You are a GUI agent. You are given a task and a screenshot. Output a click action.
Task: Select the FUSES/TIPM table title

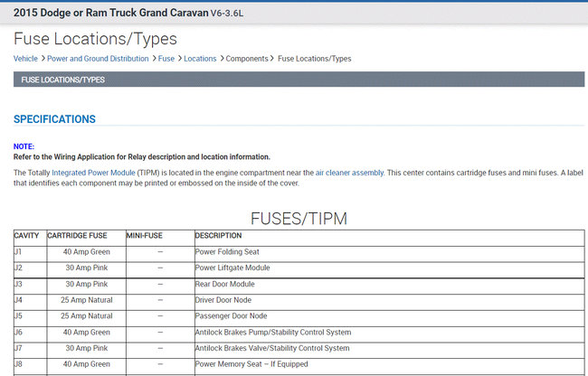[x=299, y=219]
